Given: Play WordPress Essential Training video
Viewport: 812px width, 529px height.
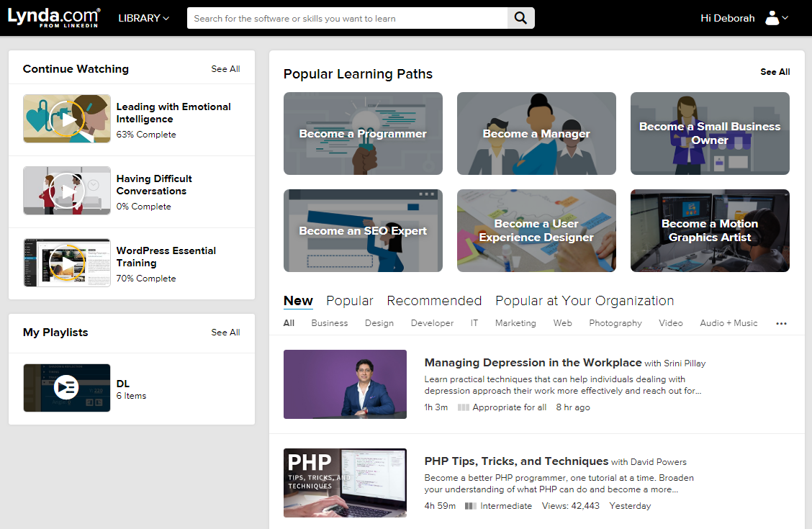Looking at the screenshot, I should click(x=67, y=263).
